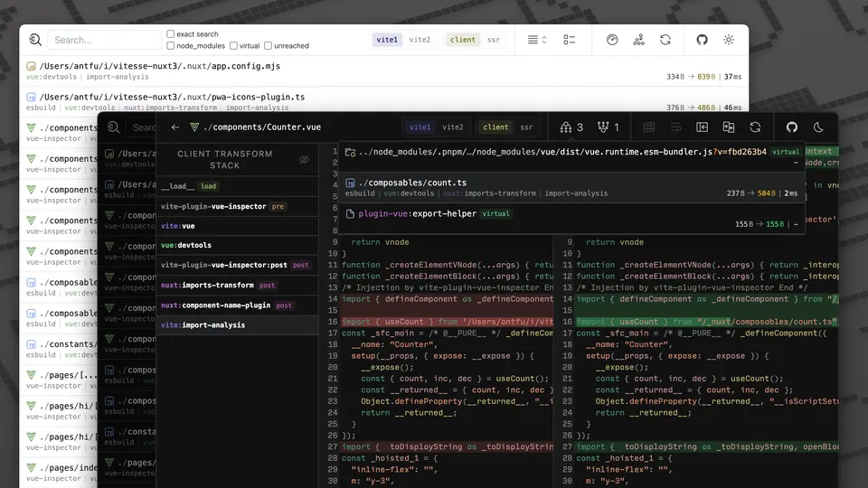This screenshot has width=868, height=488.
Task: Tick the virtual checkbox
Action: click(x=233, y=45)
